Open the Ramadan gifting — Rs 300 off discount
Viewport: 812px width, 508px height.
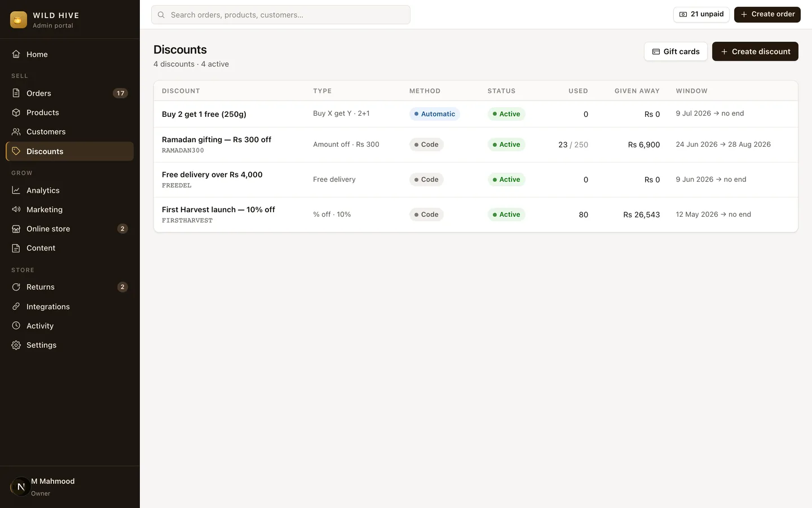click(x=217, y=139)
